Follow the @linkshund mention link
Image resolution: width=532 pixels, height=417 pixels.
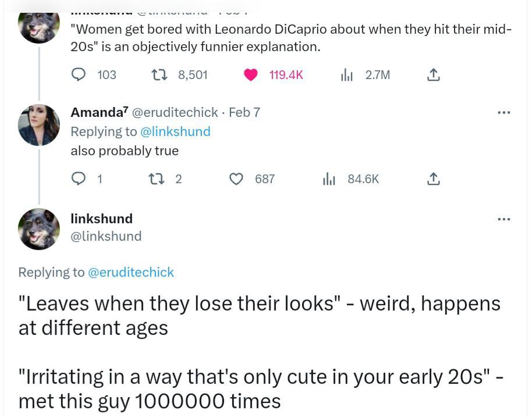click(176, 131)
